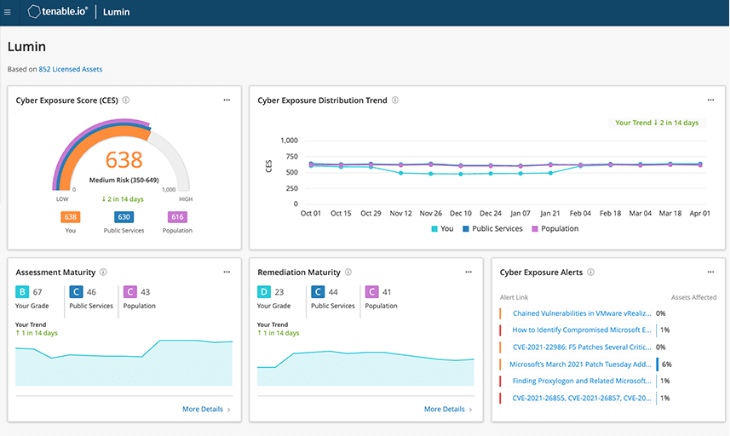The height and width of the screenshot is (436, 730).
Task: Open the Chained Vulnerabilities in VMware alert
Action: tap(580, 313)
